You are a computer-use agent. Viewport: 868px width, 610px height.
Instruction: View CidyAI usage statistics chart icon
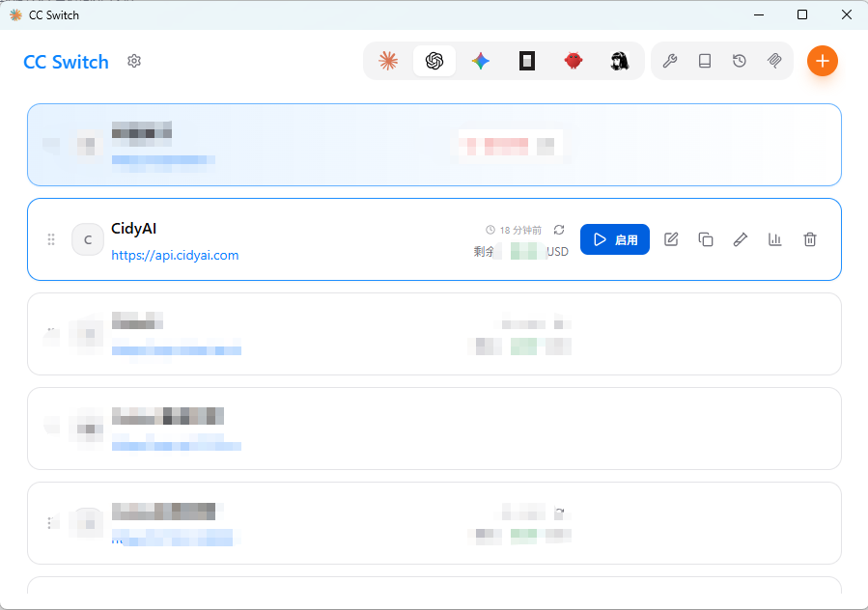(x=775, y=239)
